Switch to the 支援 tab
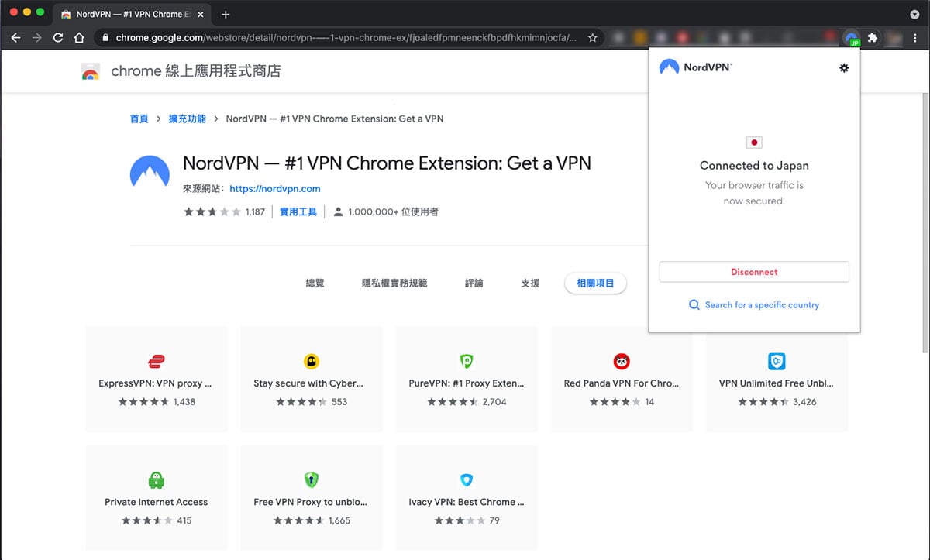The width and height of the screenshot is (930, 560). coord(530,283)
